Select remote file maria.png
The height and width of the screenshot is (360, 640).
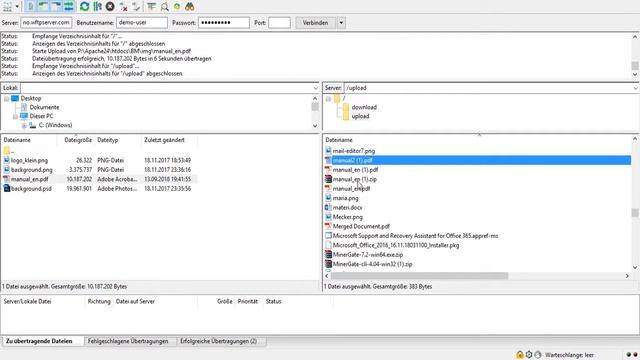click(x=345, y=198)
